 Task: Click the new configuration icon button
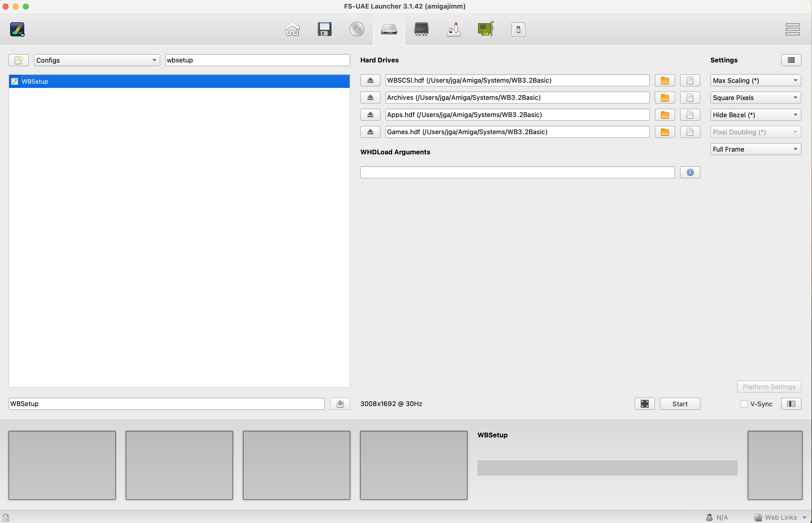coord(19,60)
